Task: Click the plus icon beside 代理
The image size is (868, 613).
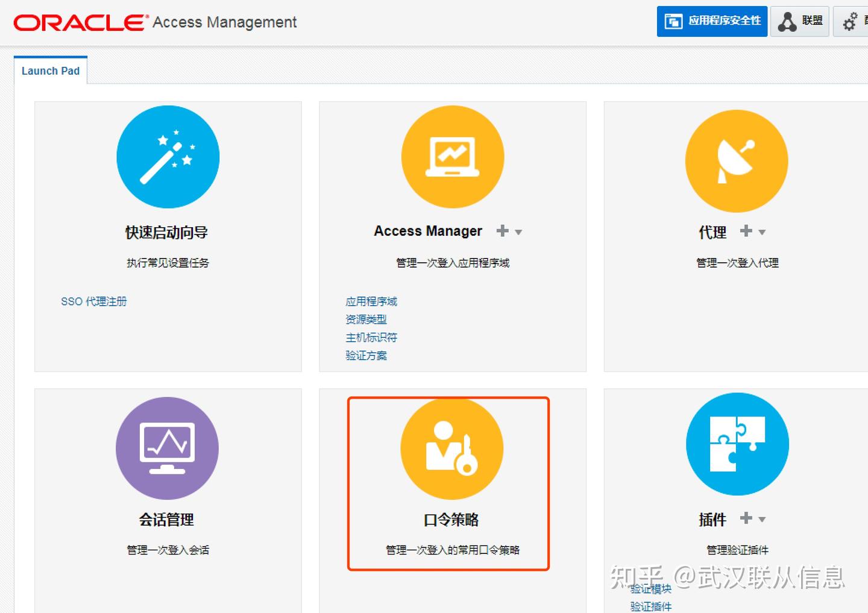Action: tap(746, 231)
